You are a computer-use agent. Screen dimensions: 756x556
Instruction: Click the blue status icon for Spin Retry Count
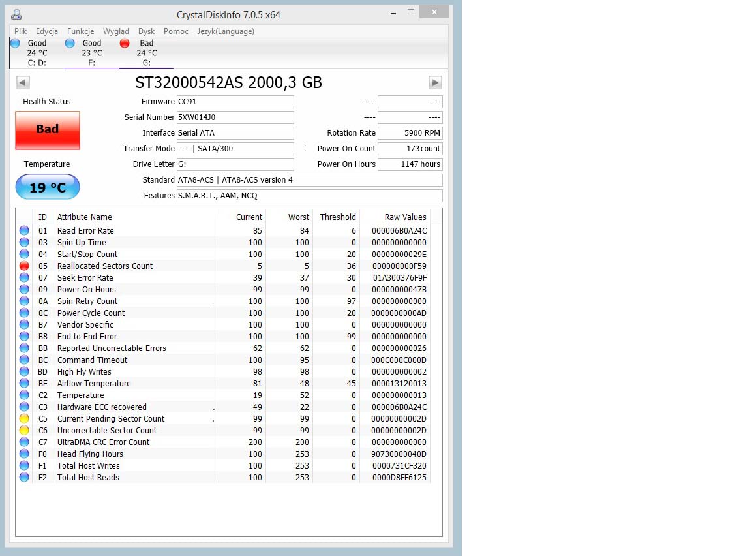point(24,301)
